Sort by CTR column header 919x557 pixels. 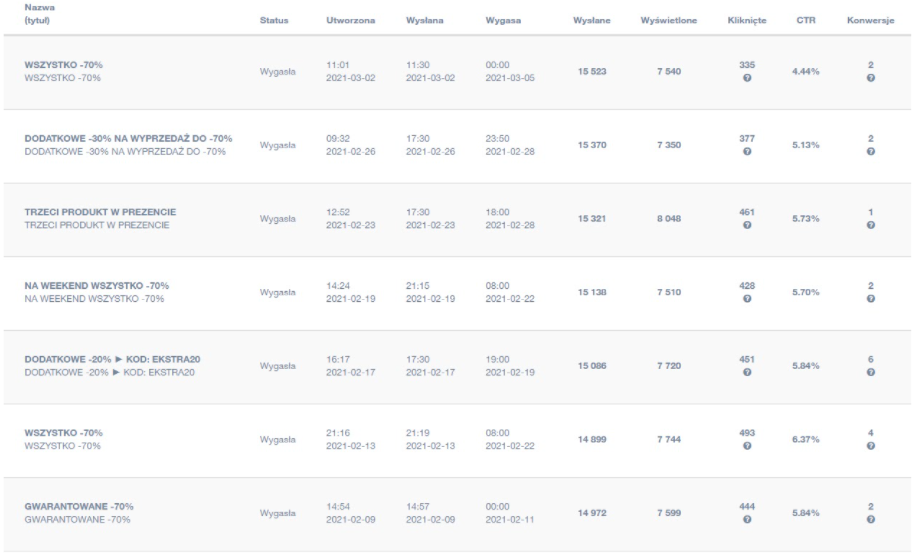[x=805, y=20]
